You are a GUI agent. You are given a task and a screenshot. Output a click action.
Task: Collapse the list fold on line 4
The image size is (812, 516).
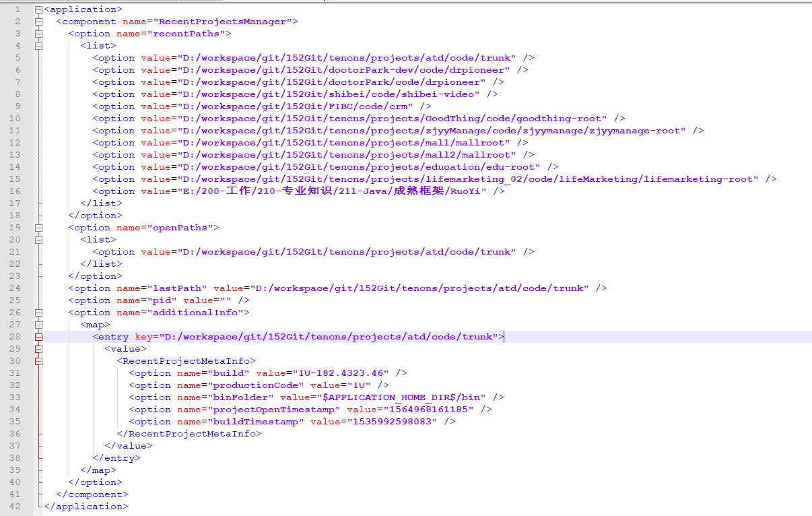[39, 46]
